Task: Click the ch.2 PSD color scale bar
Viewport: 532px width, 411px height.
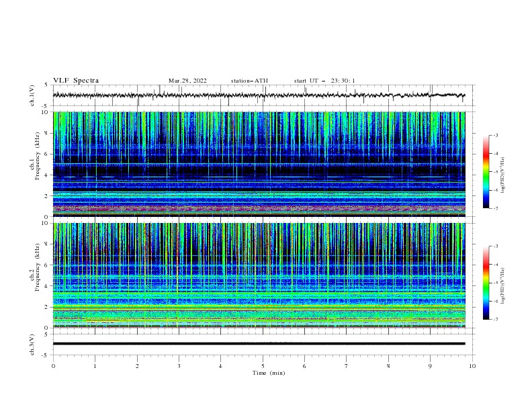Action: click(486, 283)
